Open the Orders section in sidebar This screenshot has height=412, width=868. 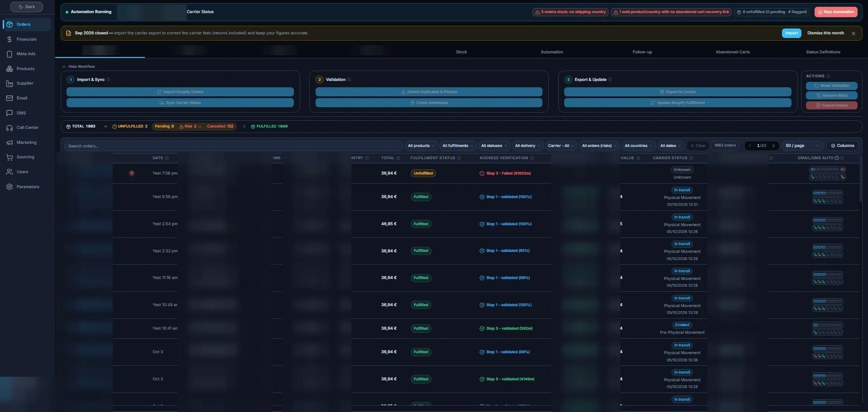[x=26, y=24]
